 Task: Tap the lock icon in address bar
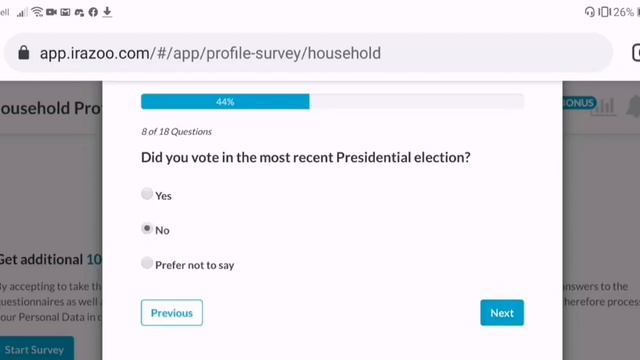24,53
